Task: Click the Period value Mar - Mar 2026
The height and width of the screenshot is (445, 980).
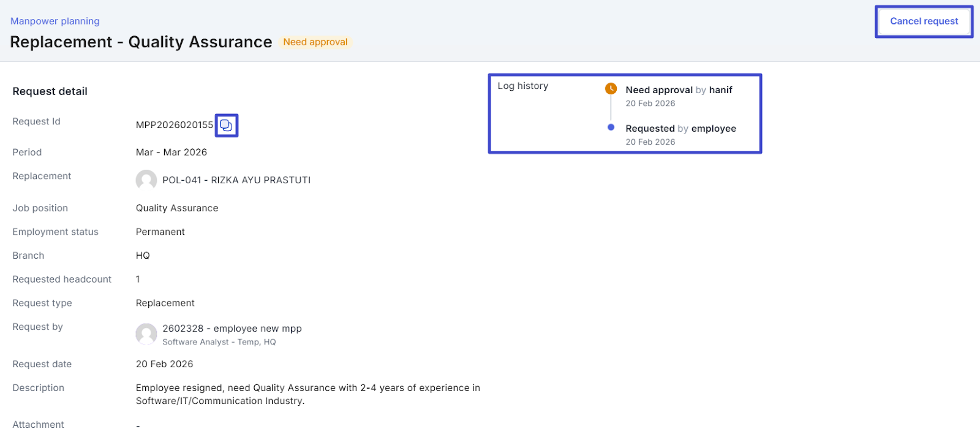Action: pos(171,152)
